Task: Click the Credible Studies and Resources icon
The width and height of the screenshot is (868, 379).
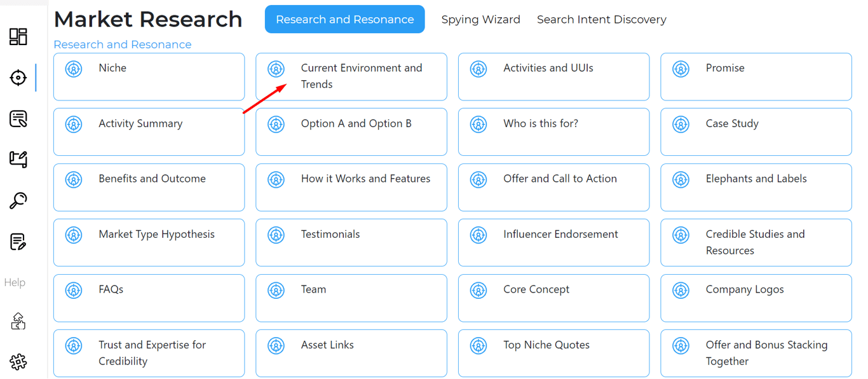Action: (681, 235)
